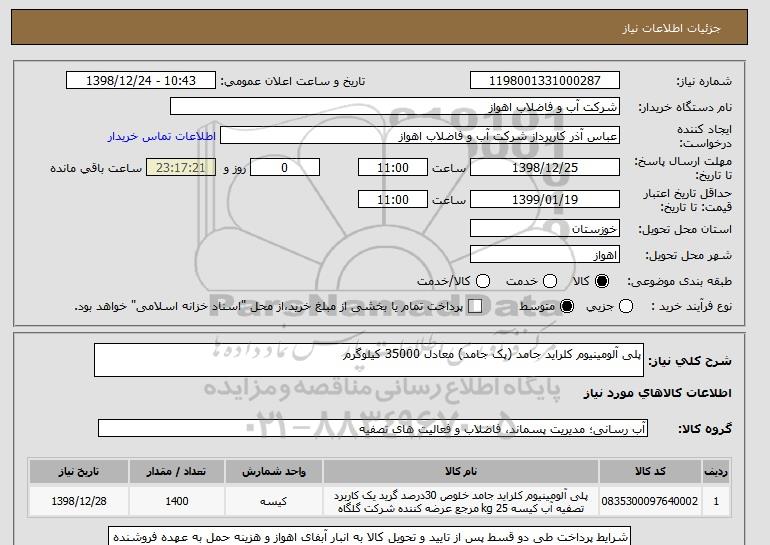Click the price validity hour field next to 1399/01/19

click(393, 199)
